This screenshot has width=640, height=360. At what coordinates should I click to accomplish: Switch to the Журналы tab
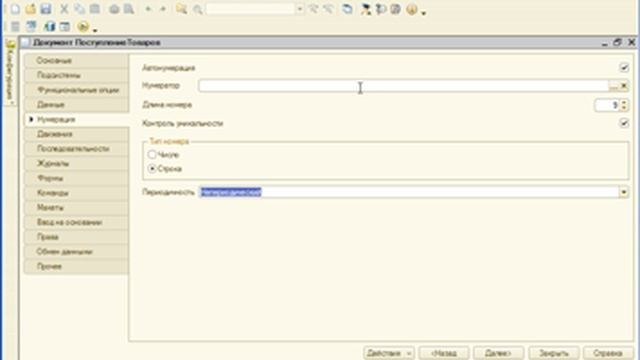(x=77, y=163)
